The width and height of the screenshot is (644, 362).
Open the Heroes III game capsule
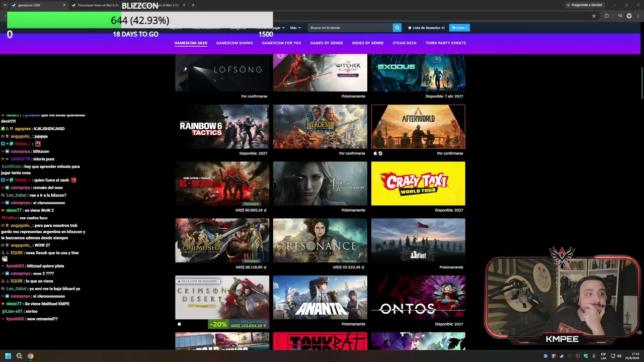(320, 127)
